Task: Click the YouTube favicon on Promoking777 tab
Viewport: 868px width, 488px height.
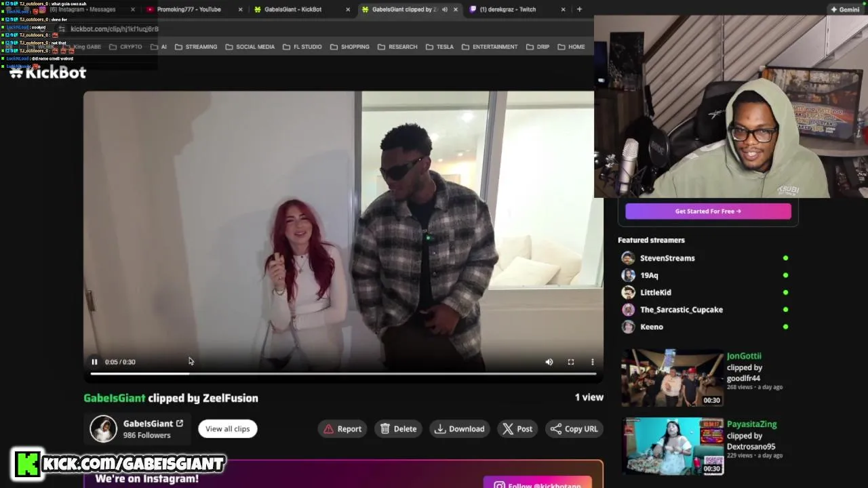Action: 150,9
